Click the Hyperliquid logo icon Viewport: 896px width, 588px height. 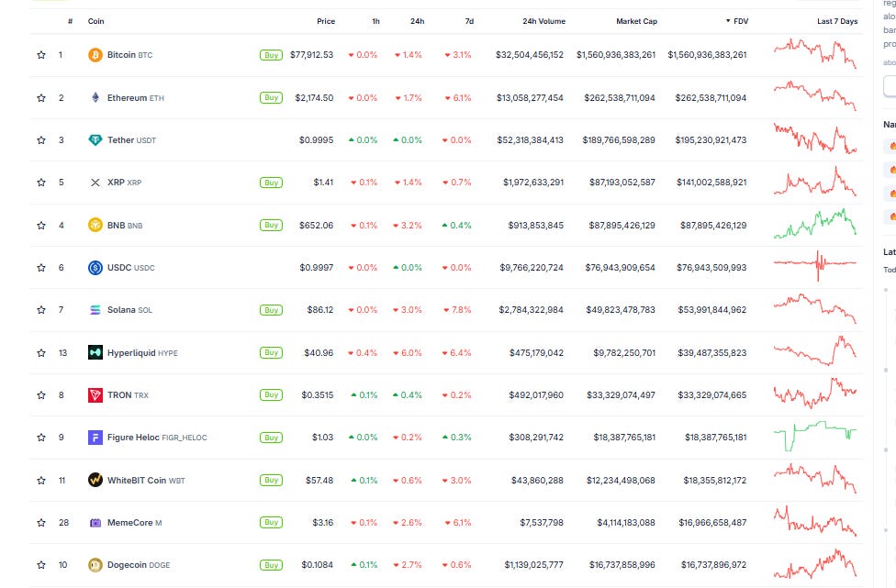tap(95, 353)
